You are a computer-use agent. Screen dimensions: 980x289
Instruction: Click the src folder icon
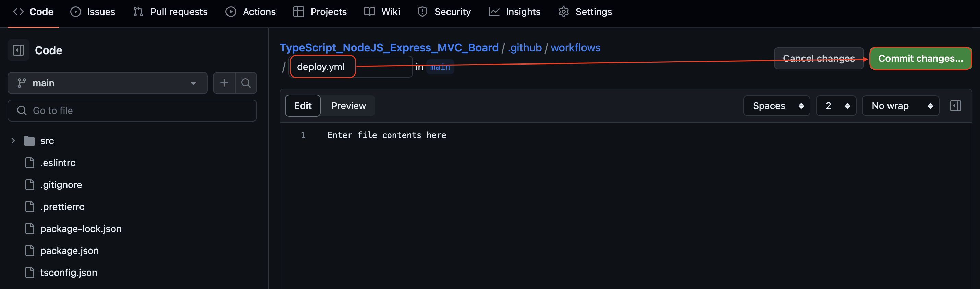coord(29,141)
